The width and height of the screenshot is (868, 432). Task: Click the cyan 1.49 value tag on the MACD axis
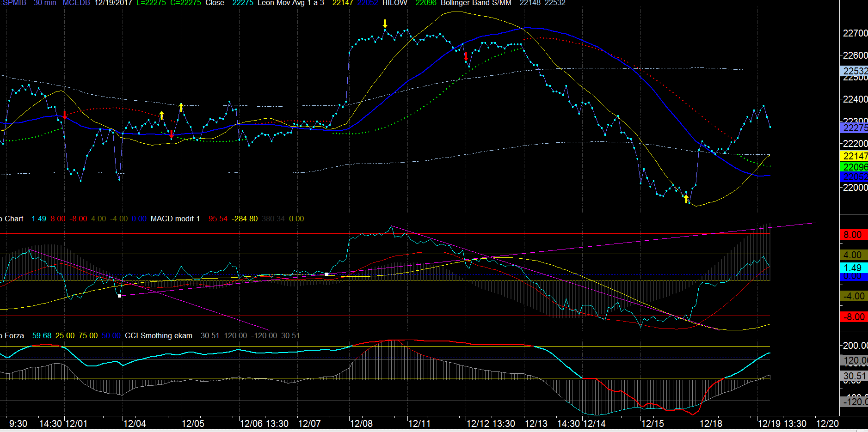(854, 268)
